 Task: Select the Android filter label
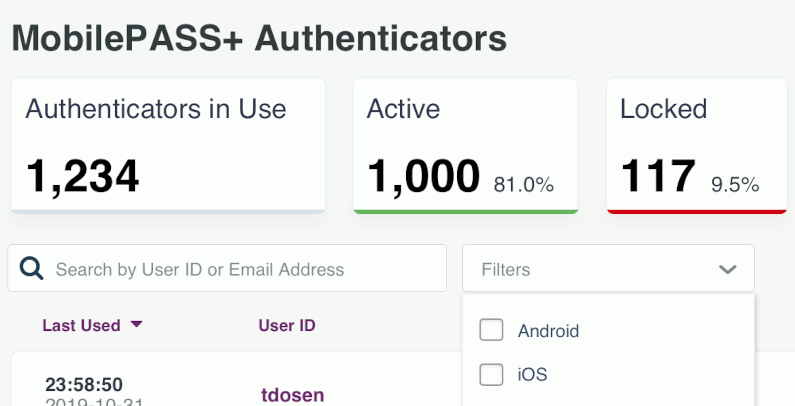[548, 331]
